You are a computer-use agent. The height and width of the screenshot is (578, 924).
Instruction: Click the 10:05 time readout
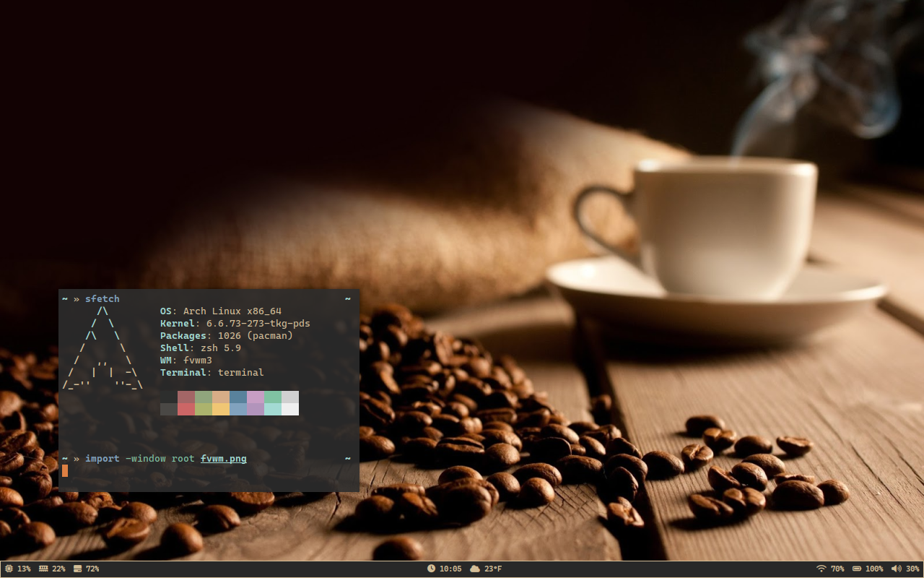pos(450,569)
